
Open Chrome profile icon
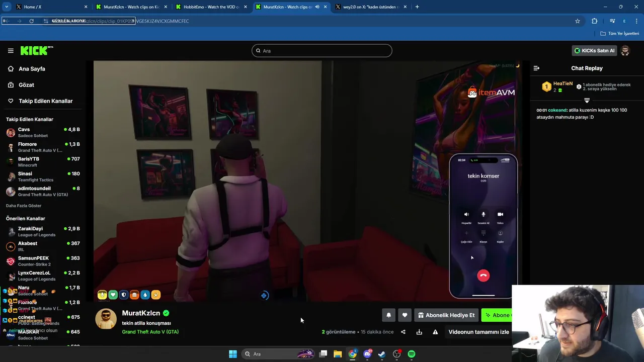624,21
